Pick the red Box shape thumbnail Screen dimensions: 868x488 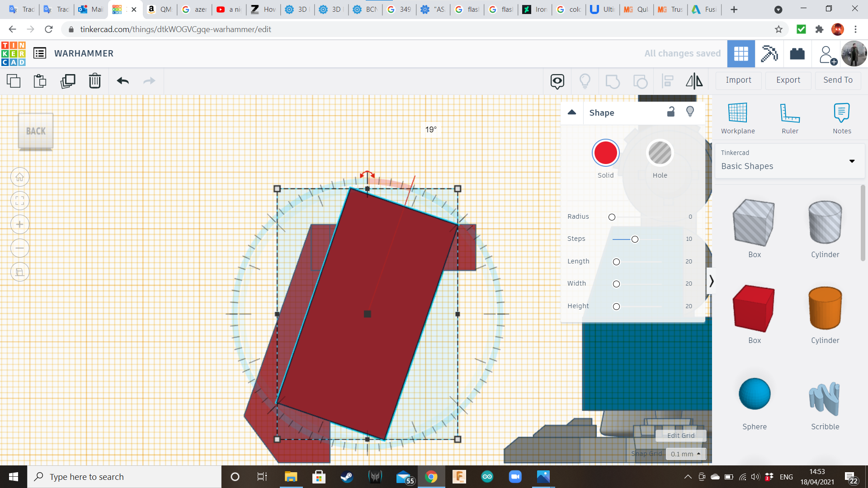click(x=754, y=308)
